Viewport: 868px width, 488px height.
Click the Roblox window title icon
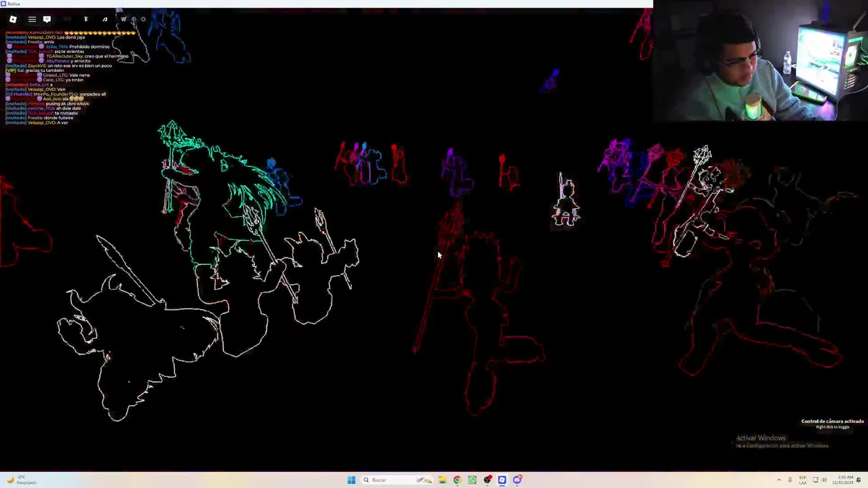tap(3, 3)
